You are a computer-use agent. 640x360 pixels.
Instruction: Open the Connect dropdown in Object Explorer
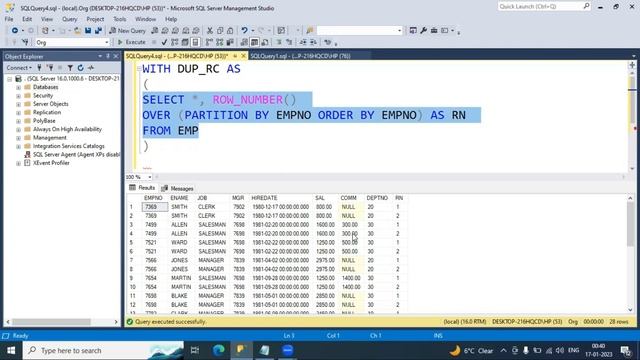click(x=19, y=68)
